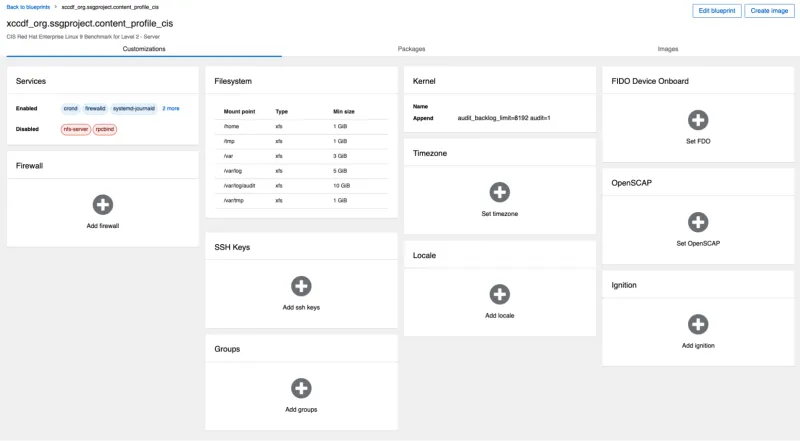Click the FIDO Device Onboard heading
800x441 pixels.
(x=650, y=81)
